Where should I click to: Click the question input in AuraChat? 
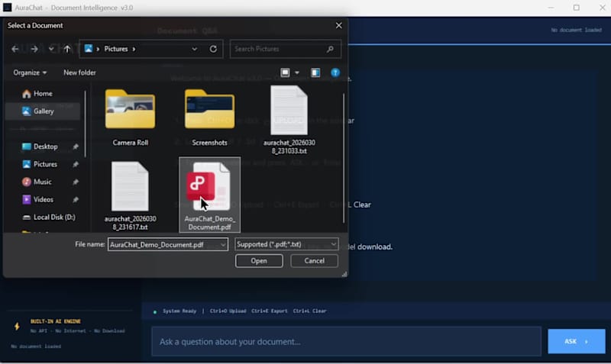347,342
